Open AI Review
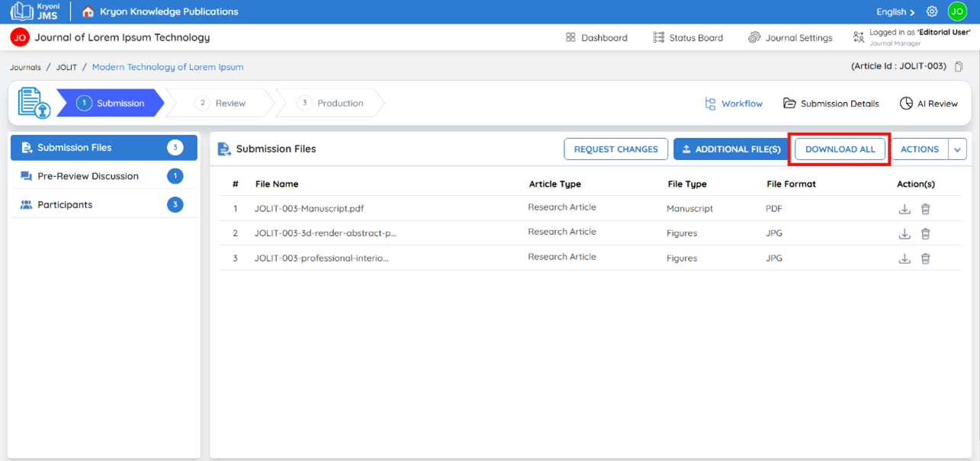The image size is (980, 461). pos(929,104)
